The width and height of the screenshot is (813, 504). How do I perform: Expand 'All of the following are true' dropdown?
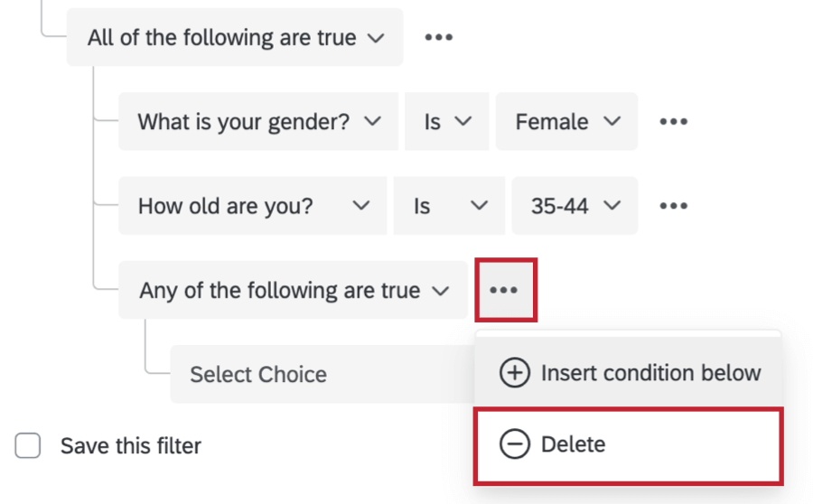pyautogui.click(x=235, y=38)
